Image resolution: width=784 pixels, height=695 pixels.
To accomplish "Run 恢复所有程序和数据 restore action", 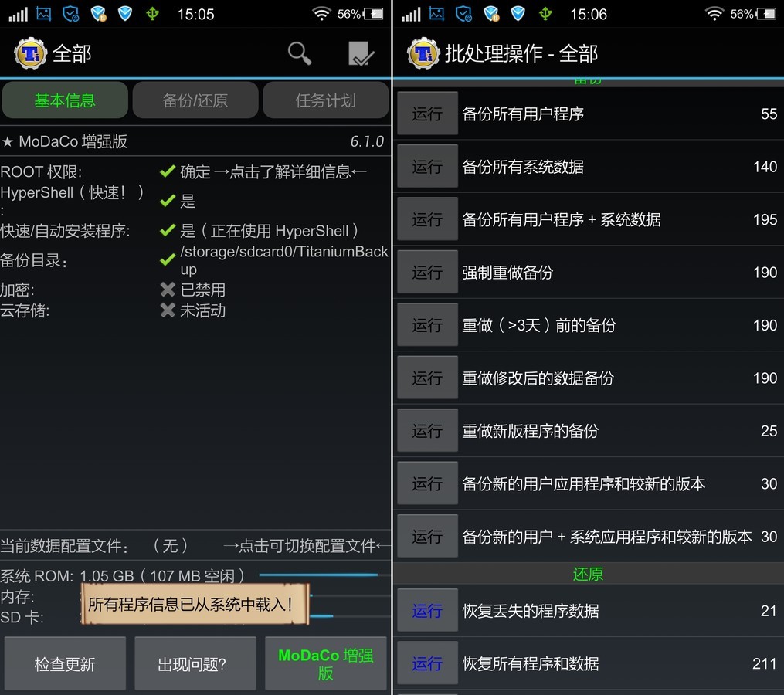I will click(x=427, y=663).
